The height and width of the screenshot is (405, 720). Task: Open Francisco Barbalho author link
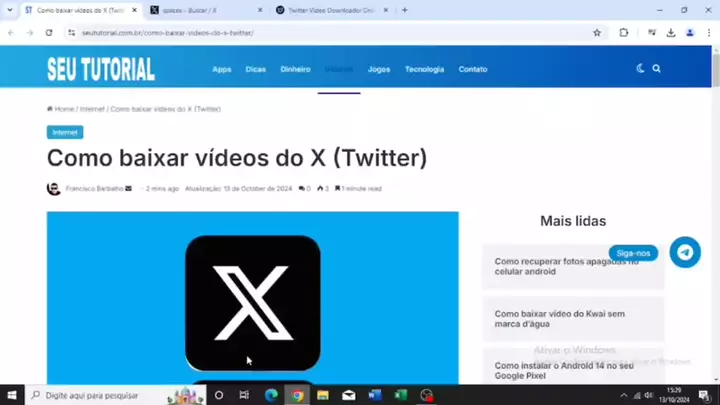point(94,188)
